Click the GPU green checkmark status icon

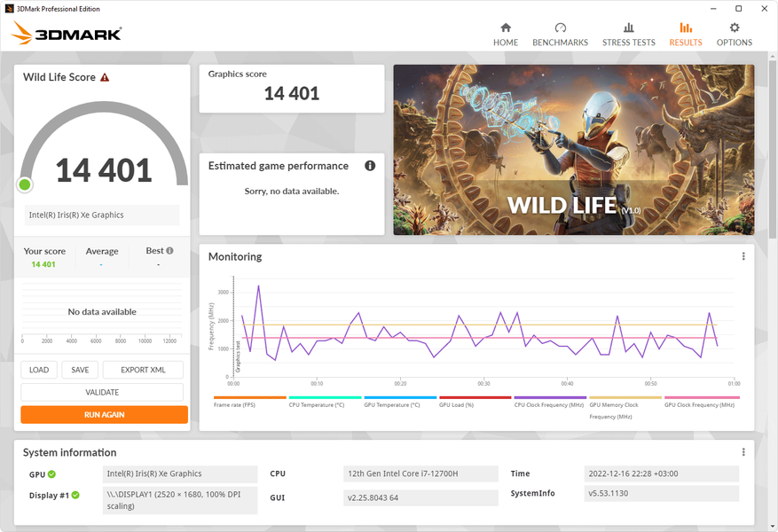pyautogui.click(x=51, y=474)
